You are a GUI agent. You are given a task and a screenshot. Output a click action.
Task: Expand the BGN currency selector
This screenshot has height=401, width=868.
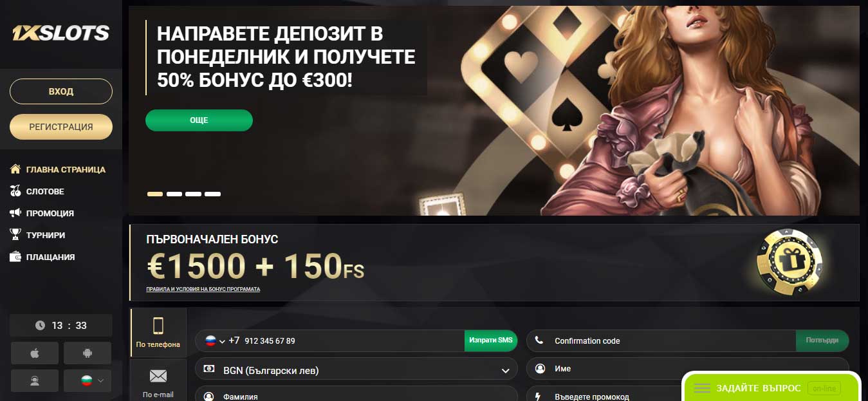pos(356,370)
